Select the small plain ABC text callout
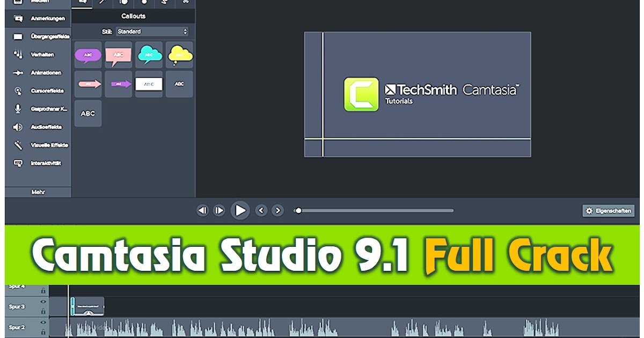644x338 pixels. point(179,84)
